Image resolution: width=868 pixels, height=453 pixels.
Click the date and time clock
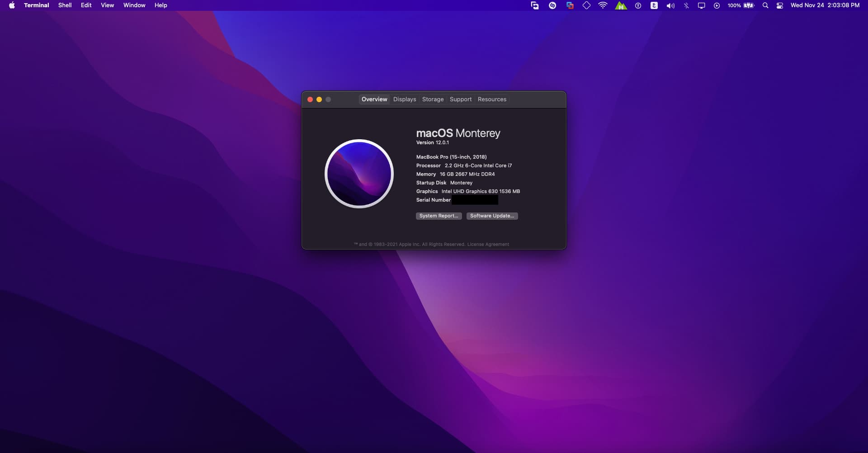[x=825, y=5]
